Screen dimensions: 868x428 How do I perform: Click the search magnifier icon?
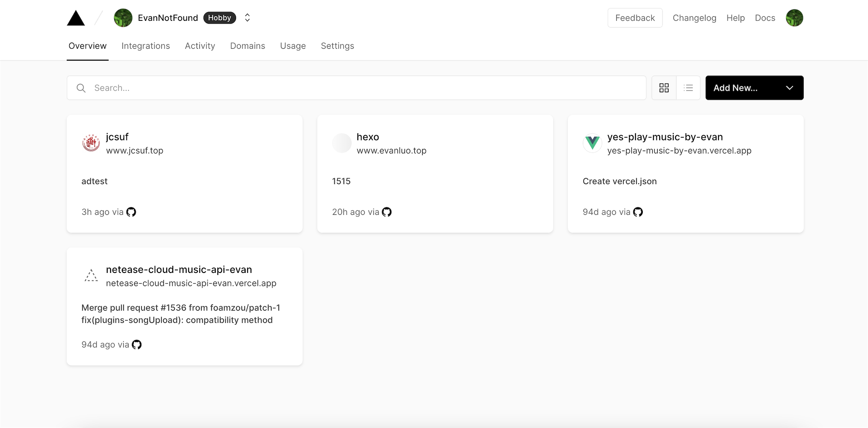(x=81, y=88)
